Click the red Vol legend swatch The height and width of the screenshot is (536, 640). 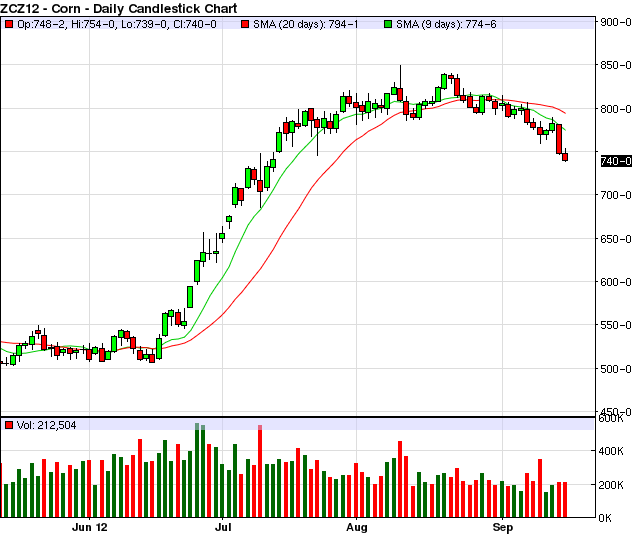[9, 425]
